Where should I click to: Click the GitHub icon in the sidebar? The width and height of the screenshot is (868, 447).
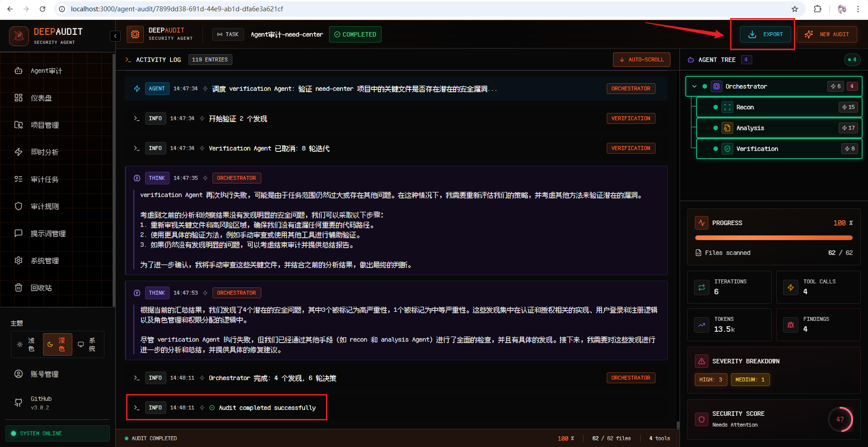pos(19,403)
